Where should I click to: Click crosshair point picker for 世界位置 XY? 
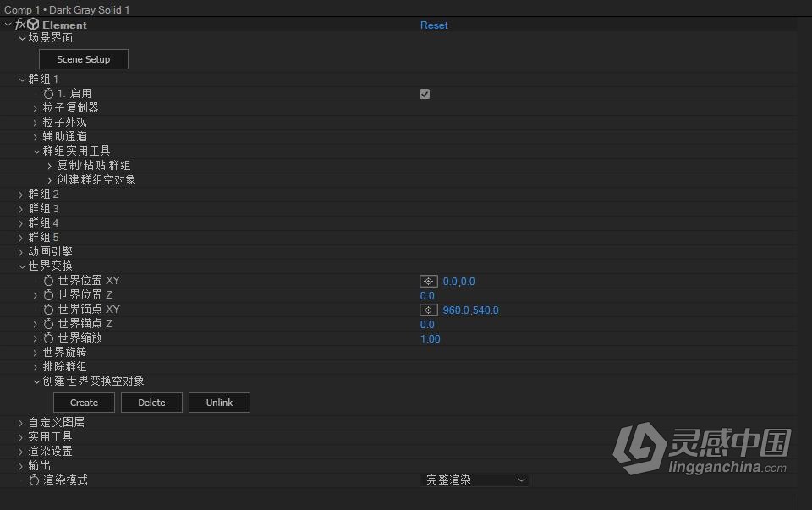click(428, 281)
